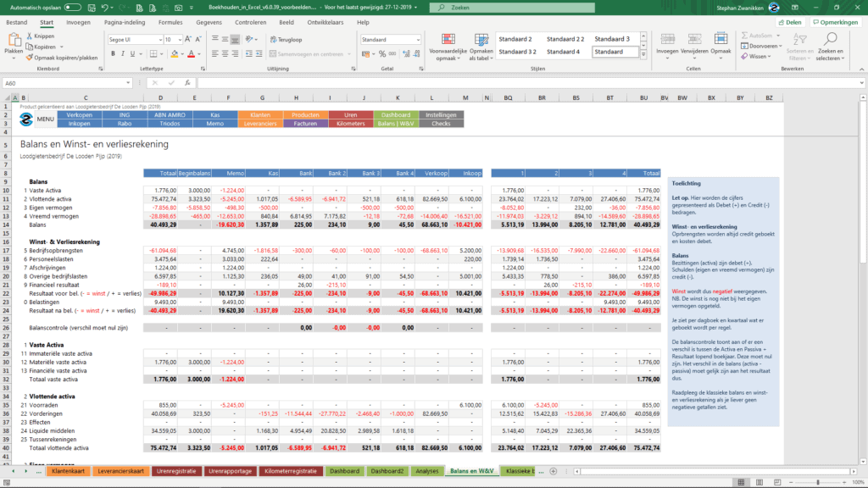Toggle bold formatting in the ribbon
The width and height of the screenshot is (868, 488).
coord(113,53)
